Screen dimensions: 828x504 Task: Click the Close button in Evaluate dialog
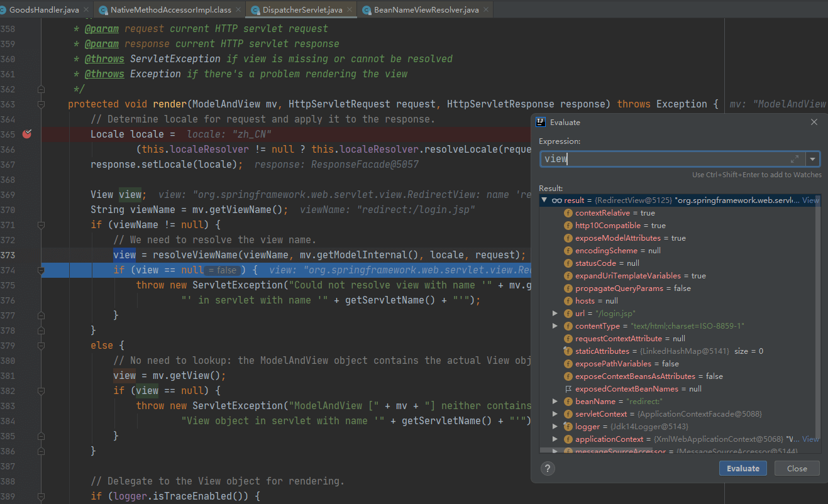click(797, 468)
